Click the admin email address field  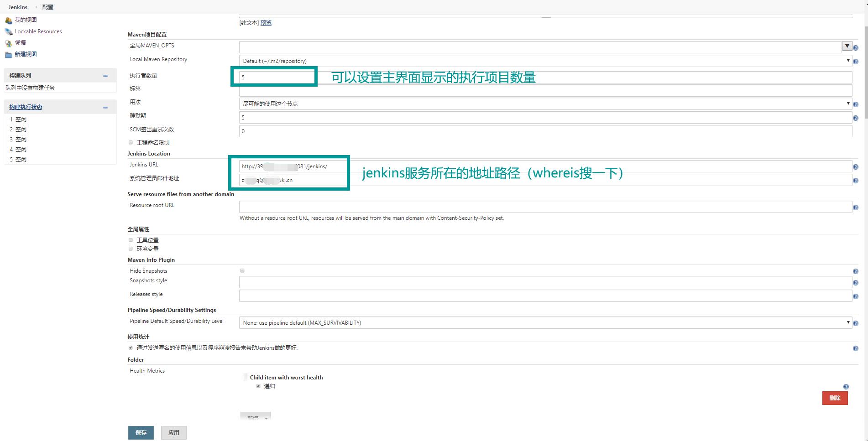(545, 180)
